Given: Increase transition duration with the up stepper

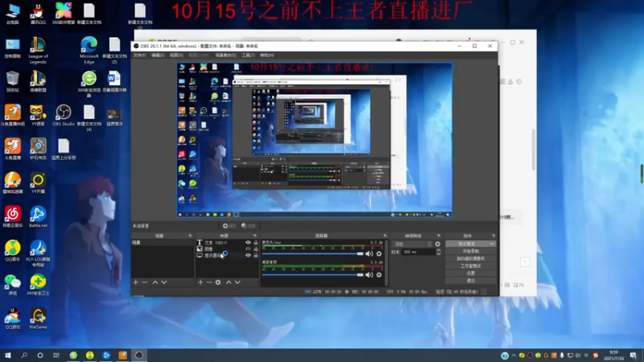Looking at the screenshot, I should coord(438,250).
